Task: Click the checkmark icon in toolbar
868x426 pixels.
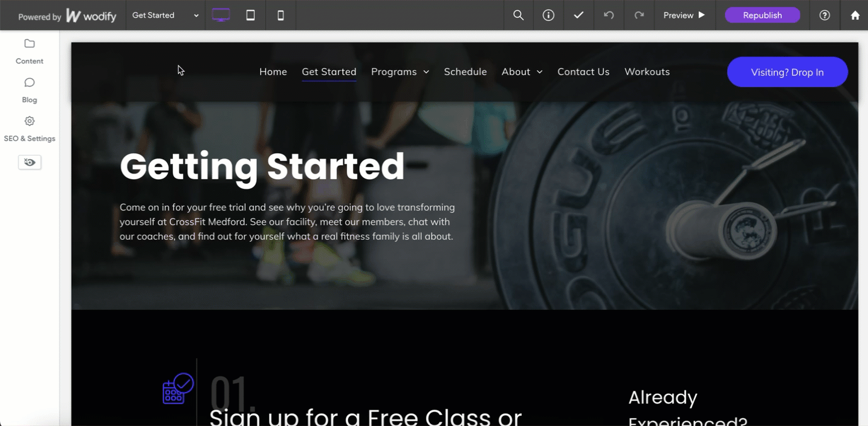Action: click(x=578, y=15)
